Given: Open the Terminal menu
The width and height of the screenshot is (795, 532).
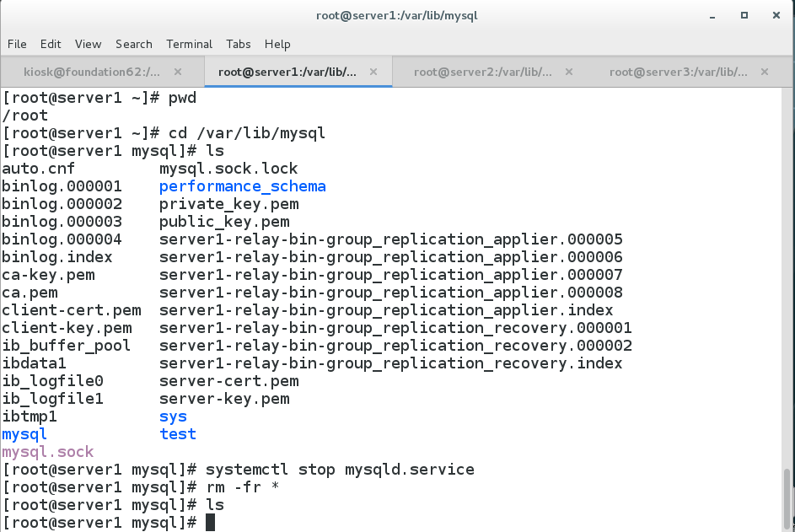Looking at the screenshot, I should click(189, 44).
